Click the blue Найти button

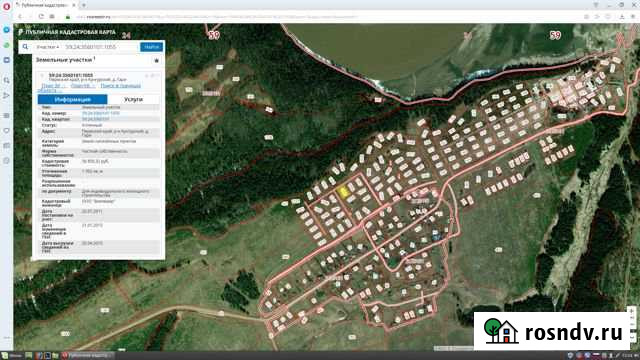[151, 47]
